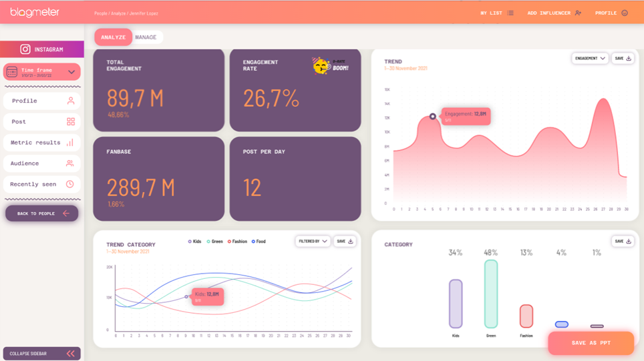The height and width of the screenshot is (361, 644).
Task: Click the Green category bar
Action: (491, 294)
